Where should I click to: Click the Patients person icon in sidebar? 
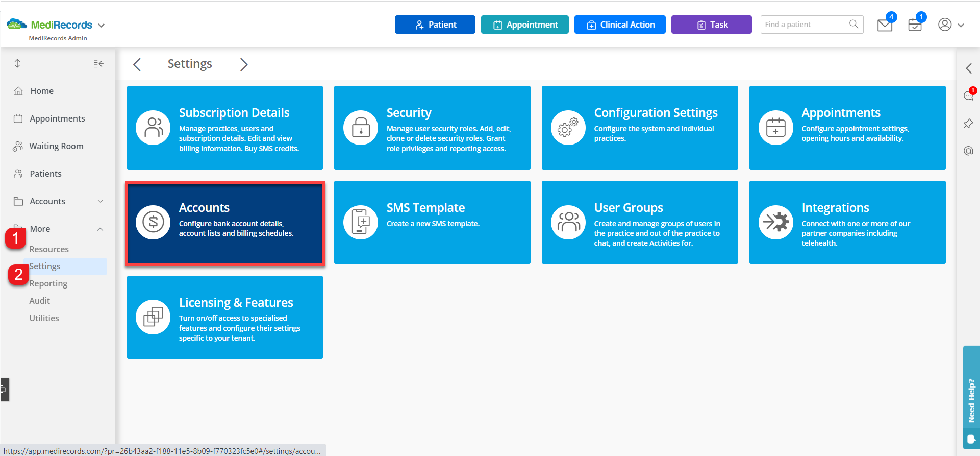tap(18, 174)
